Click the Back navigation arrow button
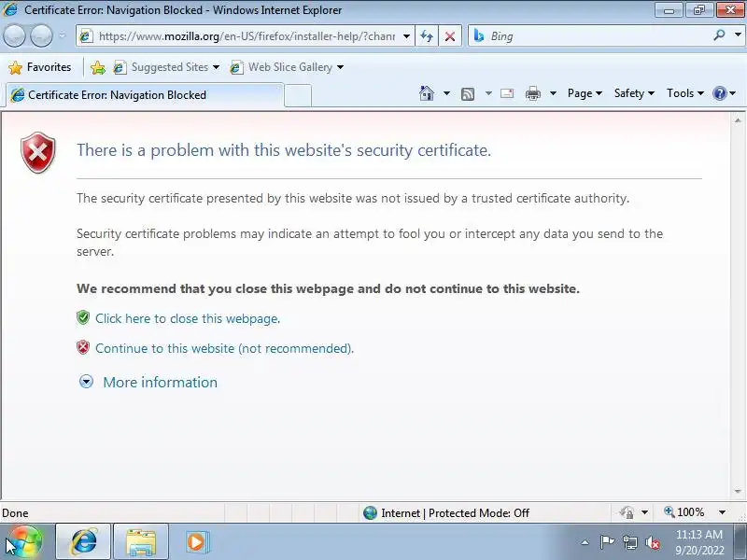Screen dimensions: 747x560 (x=14, y=35)
